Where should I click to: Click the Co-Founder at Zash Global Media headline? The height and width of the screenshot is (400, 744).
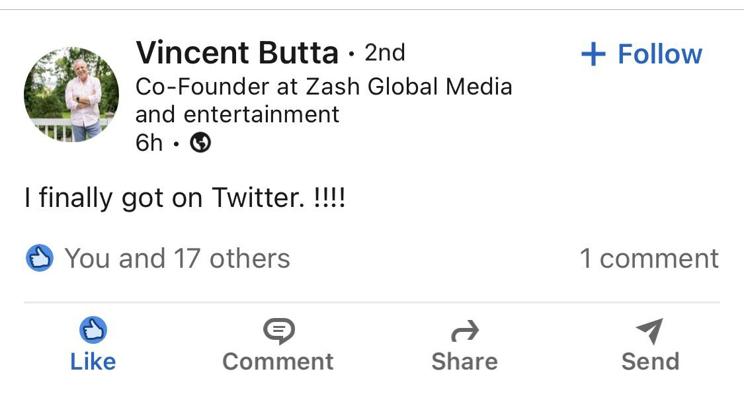(323, 99)
